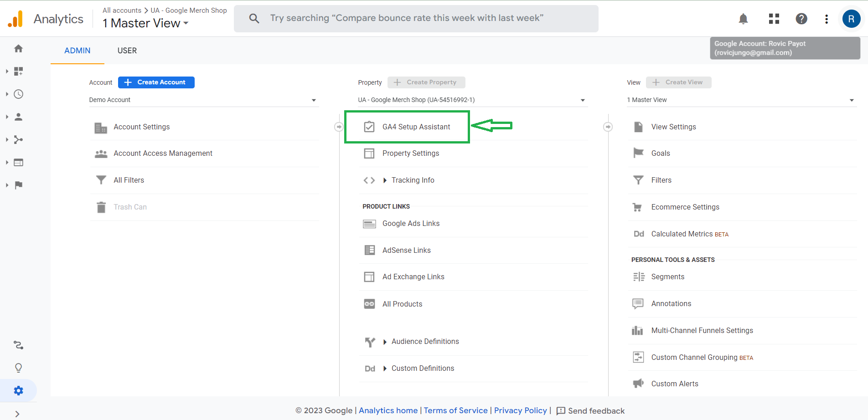
Task: Click the Admin gear icon
Action: [18, 390]
